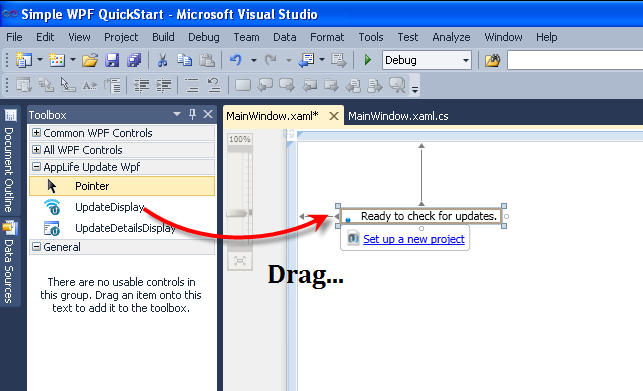Image resolution: width=643 pixels, height=391 pixels.
Task: Click the Cut scissors icon
Action: (162, 60)
